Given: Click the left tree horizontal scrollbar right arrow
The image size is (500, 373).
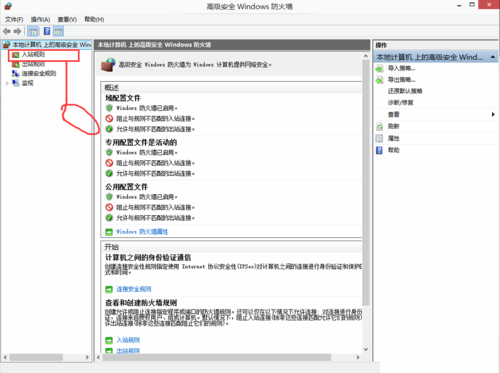Looking at the screenshot, I should (87, 357).
